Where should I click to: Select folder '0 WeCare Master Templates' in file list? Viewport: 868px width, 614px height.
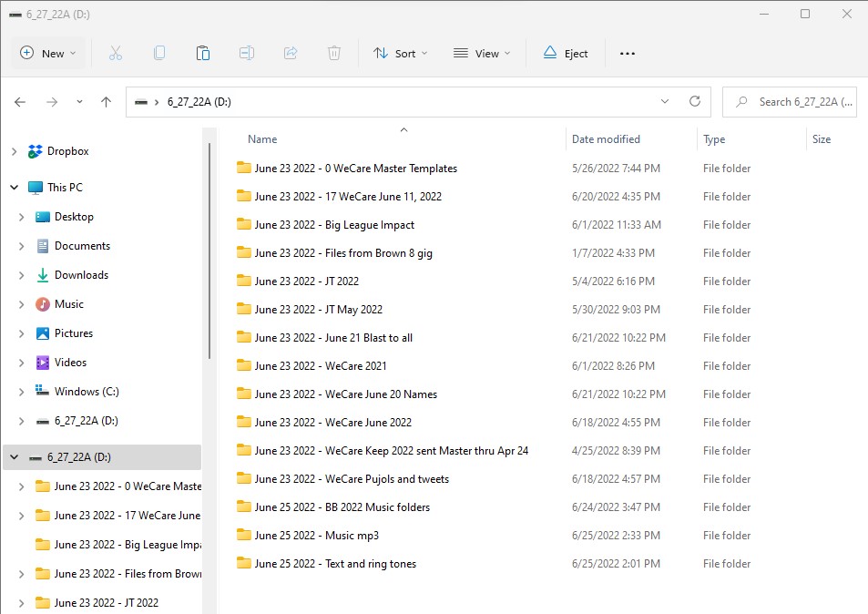[x=355, y=169]
